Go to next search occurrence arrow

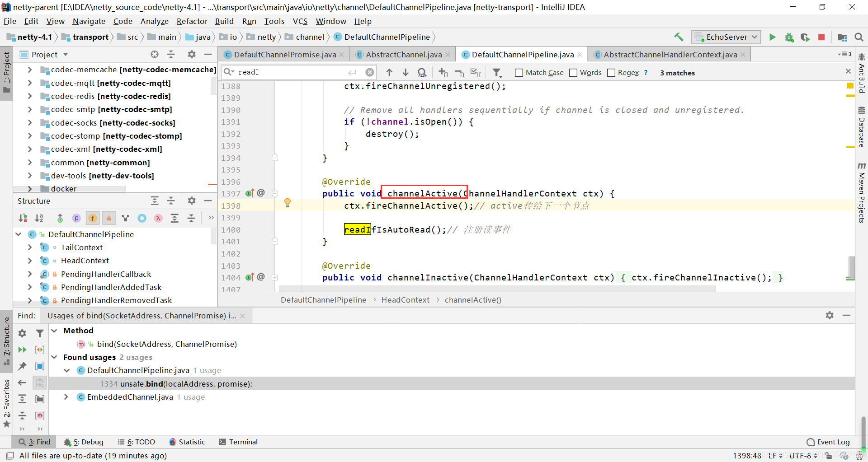[406, 72]
